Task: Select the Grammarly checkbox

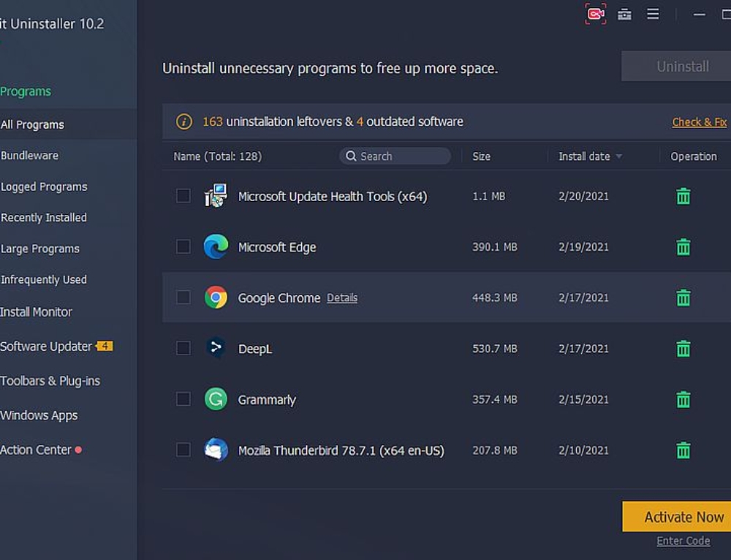Action: 183,399
